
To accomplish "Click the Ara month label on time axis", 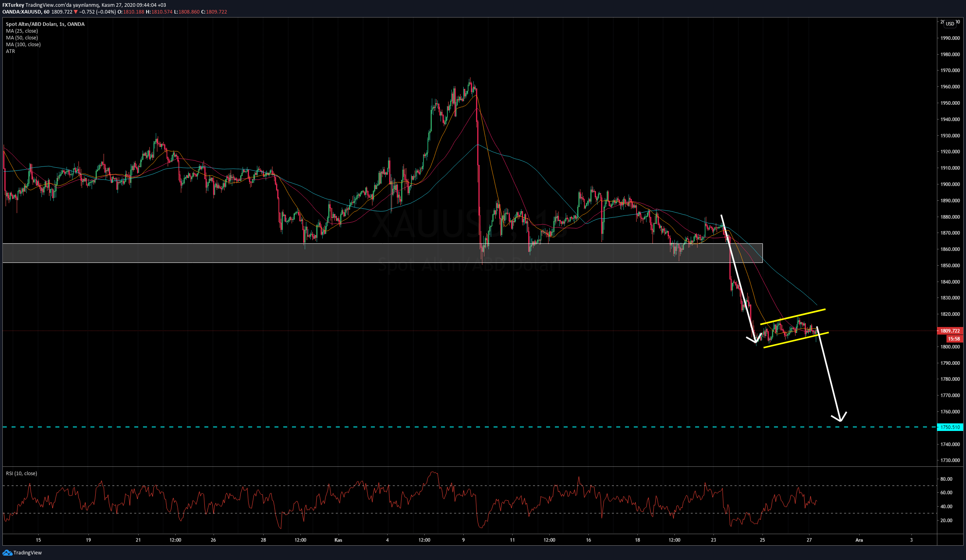I will coord(859,540).
